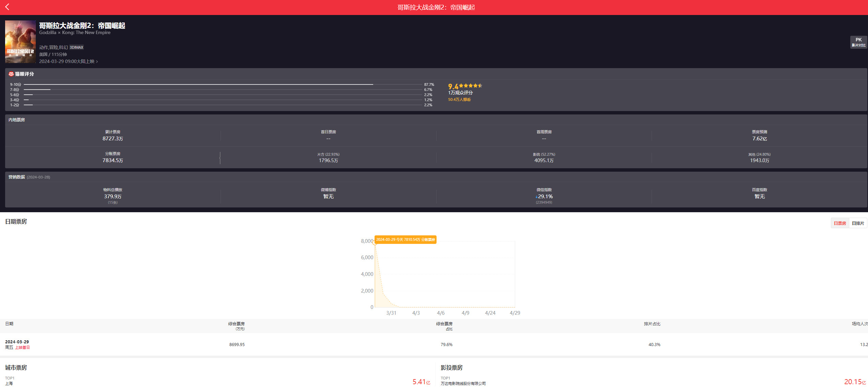Select the 2024-03-29 box office row

click(x=17, y=344)
